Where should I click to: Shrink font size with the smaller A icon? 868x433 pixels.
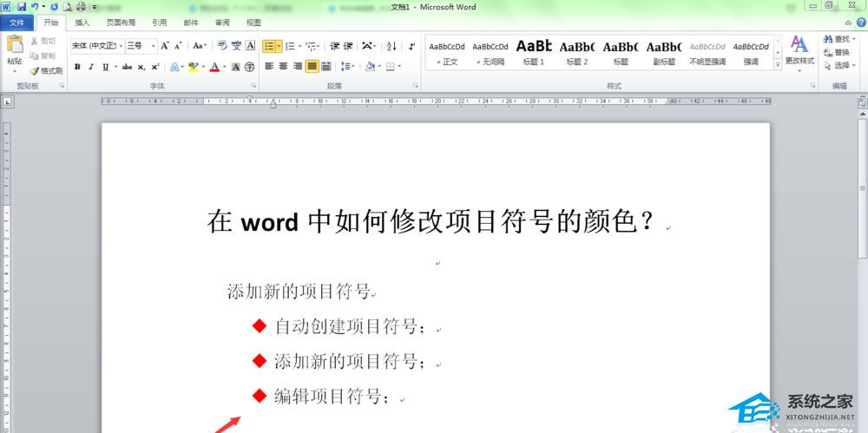pyautogui.click(x=178, y=46)
